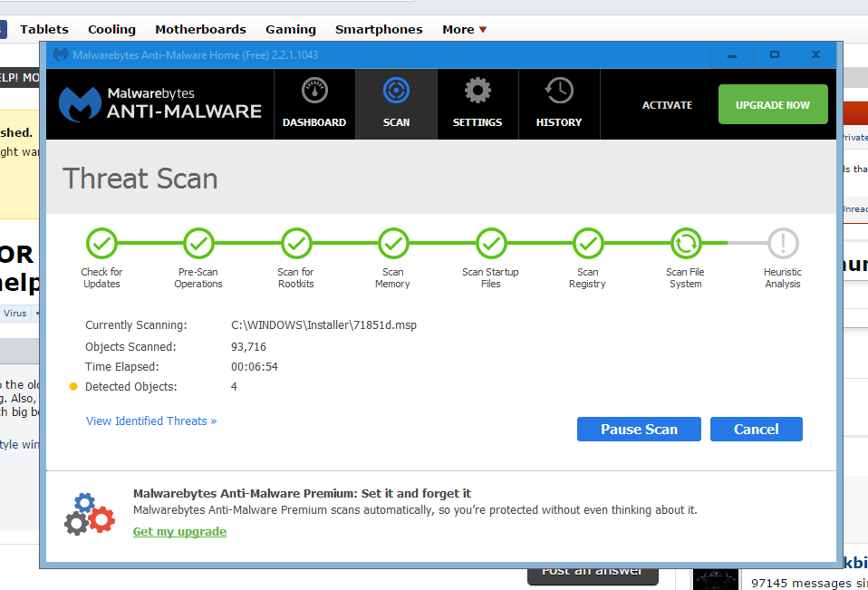Click the Malwarebytes Anti-Malware logo
The width and height of the screenshot is (868, 590).
point(160,104)
